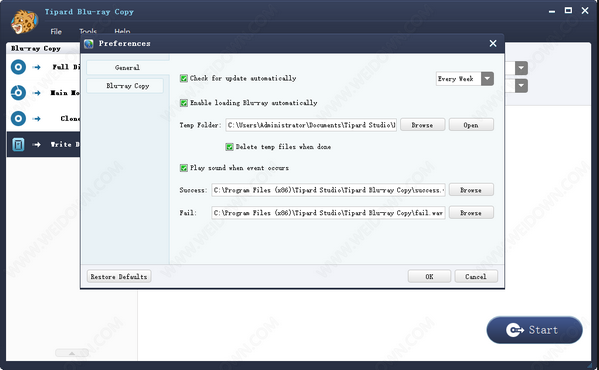Image resolution: width=599 pixels, height=370 pixels.
Task: Expand the lower dropdown behind Preferences dialog
Action: 521,86
